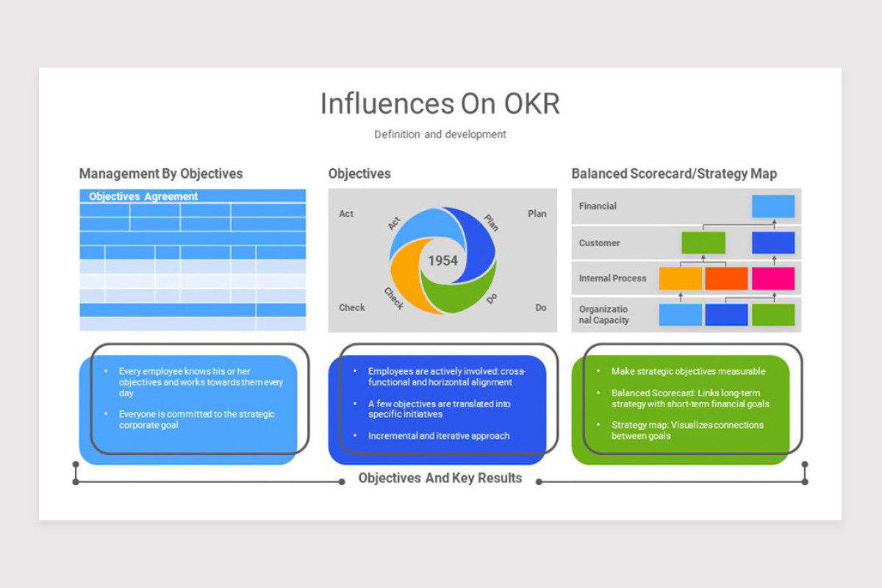
Task: Select the 'Every employee knows his or her objectives' bullet
Action: click(x=201, y=382)
